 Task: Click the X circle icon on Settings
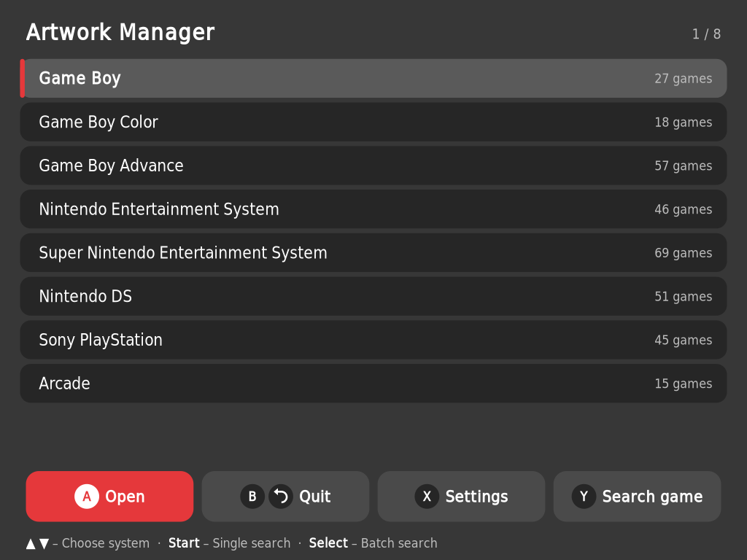[x=427, y=496]
